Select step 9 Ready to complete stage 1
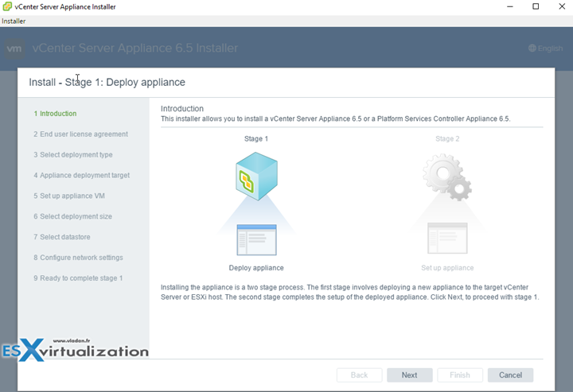Image resolution: width=573 pixels, height=392 pixels. pyautogui.click(x=78, y=278)
